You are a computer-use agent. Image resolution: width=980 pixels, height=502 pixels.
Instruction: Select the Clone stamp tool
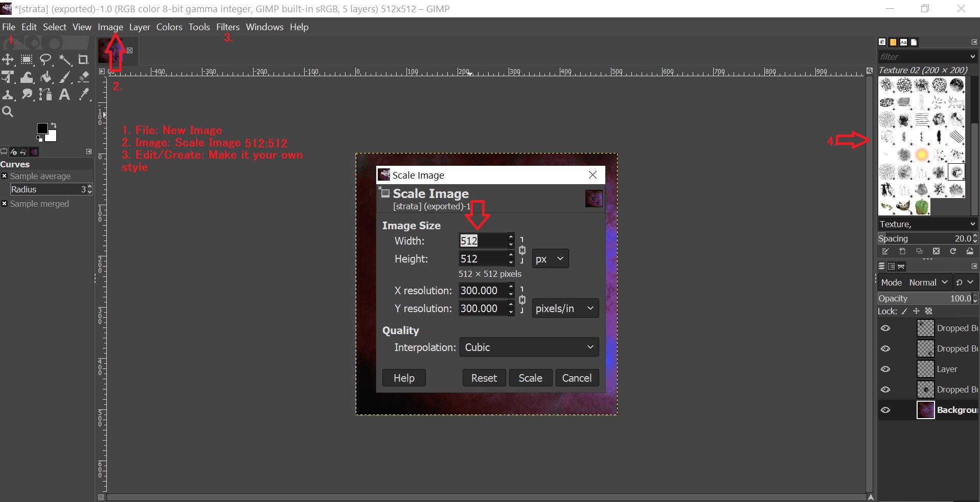click(x=8, y=95)
